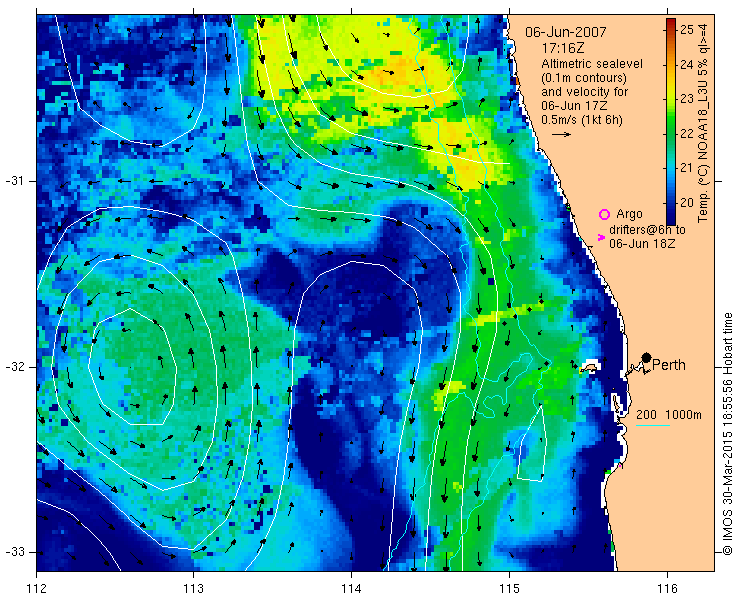The height and width of the screenshot is (600, 740).
Task: Click the longitude axis label '114'
Action: point(351,589)
